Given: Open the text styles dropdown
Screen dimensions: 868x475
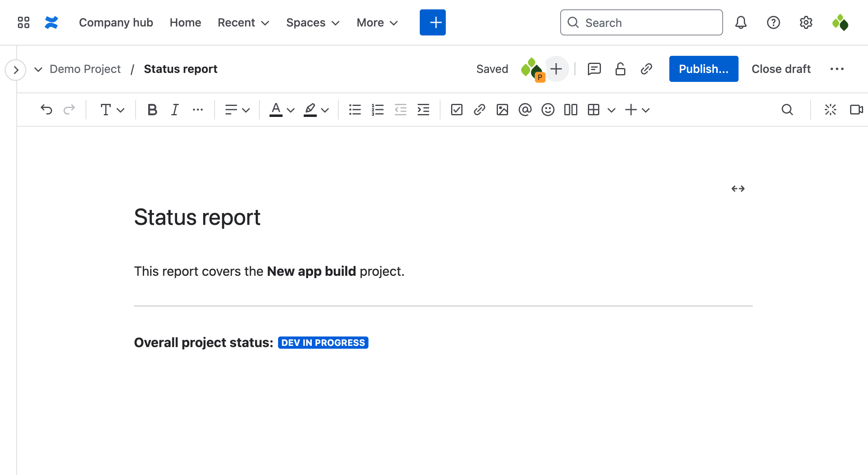Looking at the screenshot, I should pyautogui.click(x=111, y=110).
